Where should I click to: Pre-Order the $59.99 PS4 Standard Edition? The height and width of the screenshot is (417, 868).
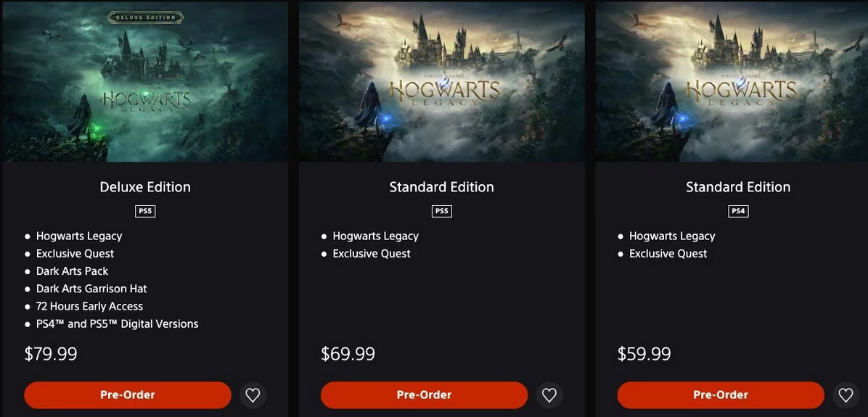click(721, 395)
